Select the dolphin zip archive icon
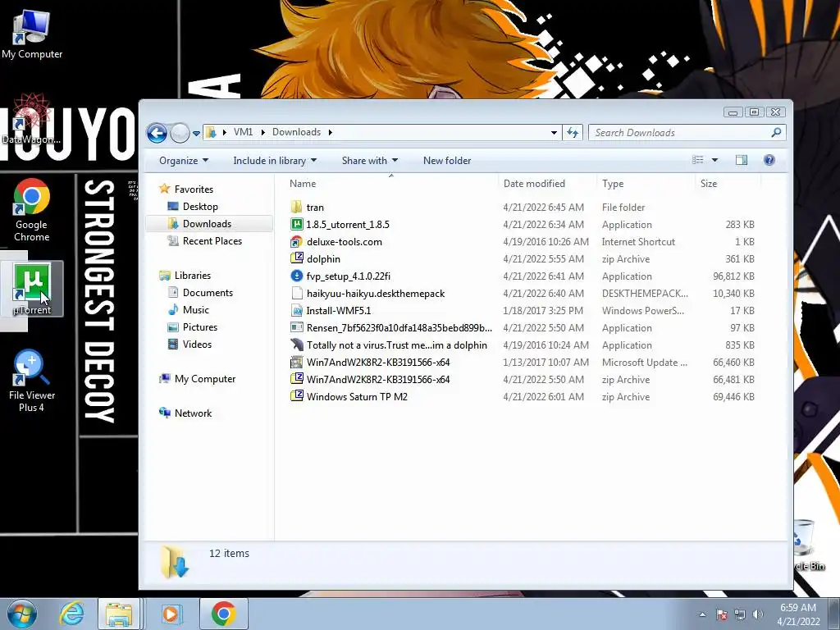The image size is (840, 630). [296, 258]
